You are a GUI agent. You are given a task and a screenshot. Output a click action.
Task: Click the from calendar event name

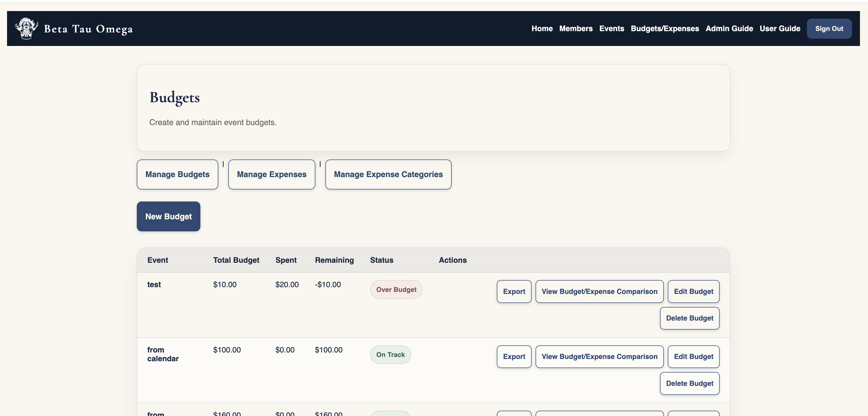pos(163,354)
